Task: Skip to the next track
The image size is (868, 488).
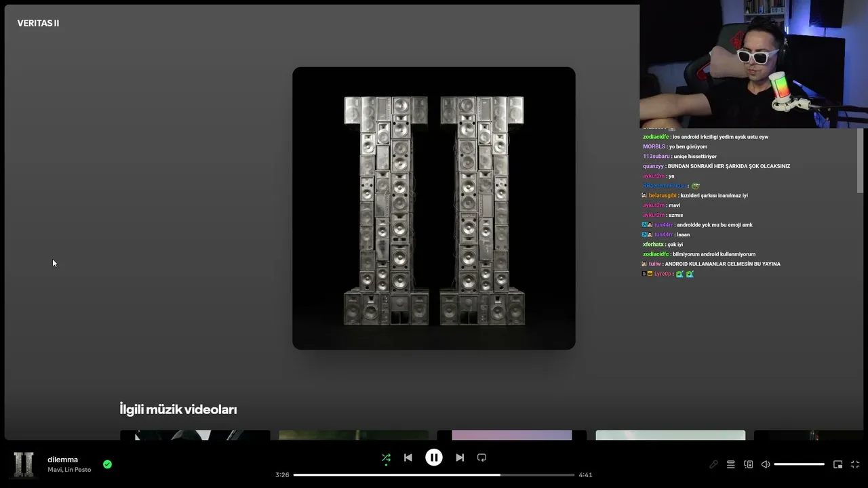Action: 460,457
